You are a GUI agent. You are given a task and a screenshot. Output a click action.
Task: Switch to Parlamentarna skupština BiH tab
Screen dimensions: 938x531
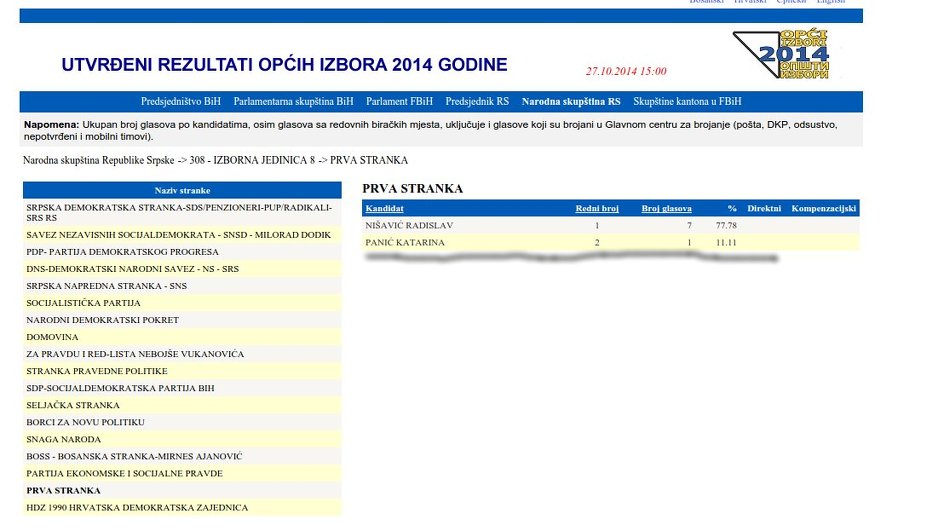click(x=293, y=102)
